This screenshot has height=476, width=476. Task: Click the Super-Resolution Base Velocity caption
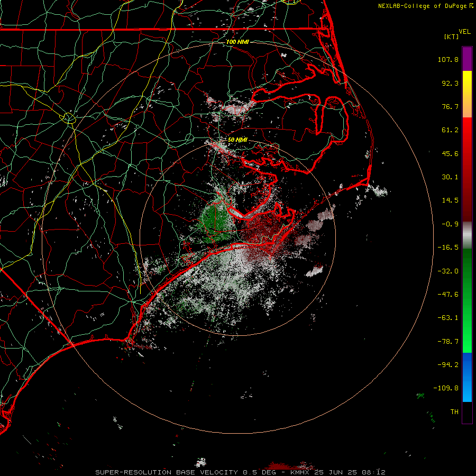click(x=240, y=472)
